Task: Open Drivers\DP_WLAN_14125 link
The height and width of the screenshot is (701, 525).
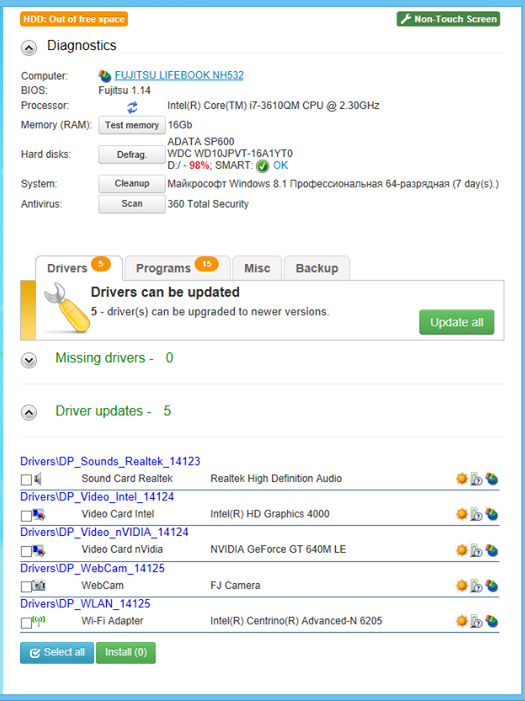Action: [x=85, y=604]
